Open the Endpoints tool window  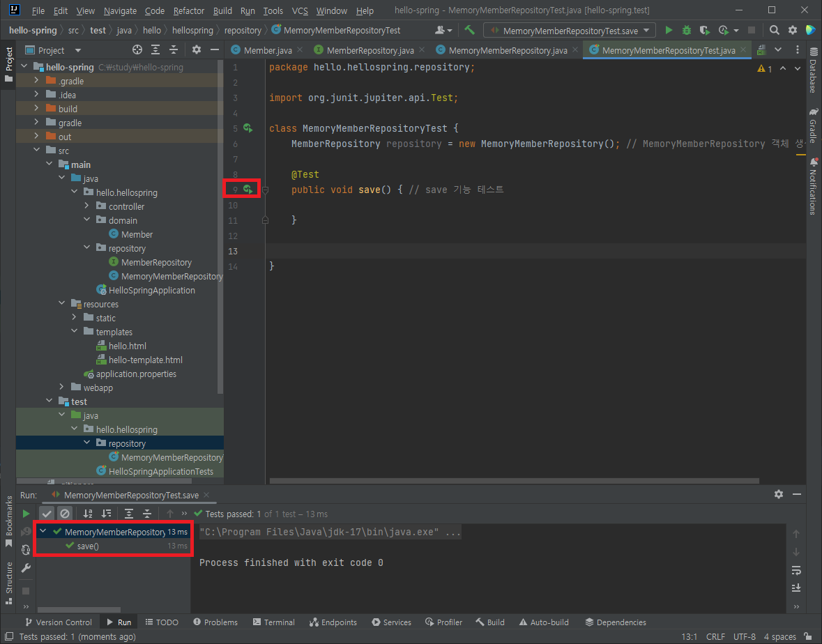tap(333, 622)
